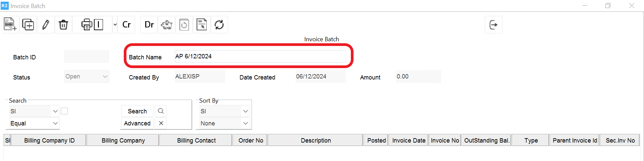Click the trash can delete icon
Screen dimensions: 644x161
coord(63,24)
